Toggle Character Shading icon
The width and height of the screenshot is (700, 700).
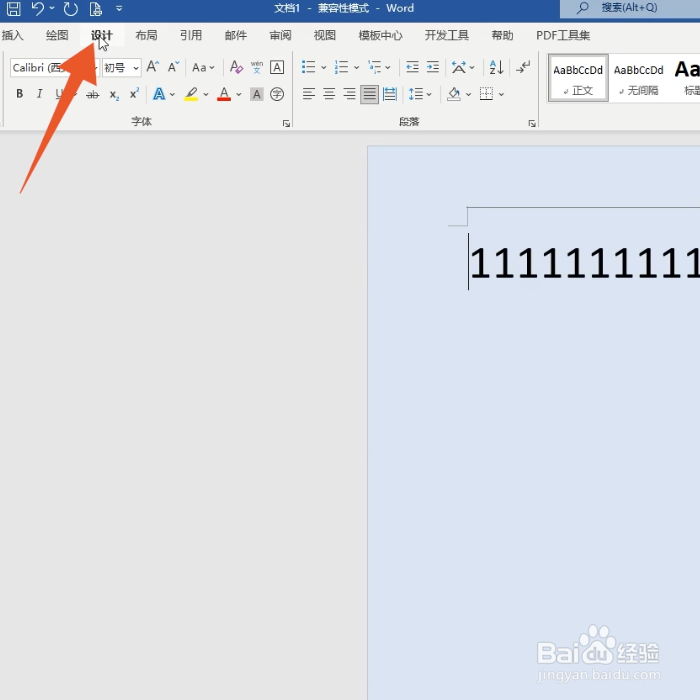(x=257, y=94)
